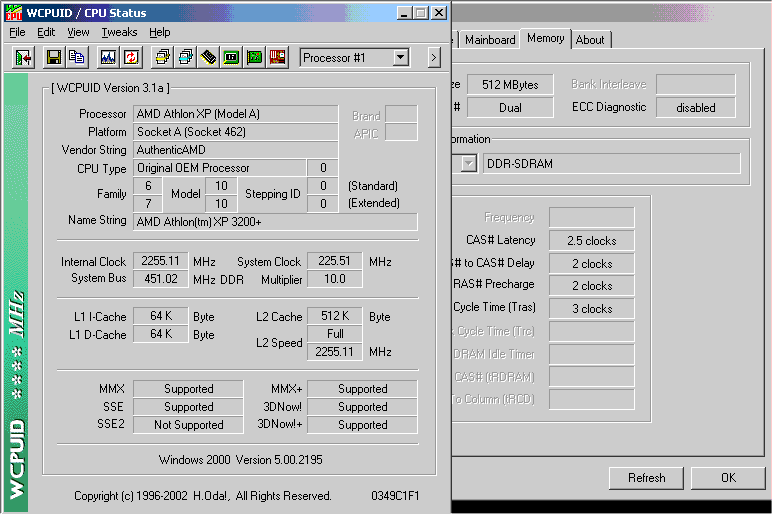772x514 pixels.
Task: Click the OK button in the back window
Action: [x=728, y=478]
